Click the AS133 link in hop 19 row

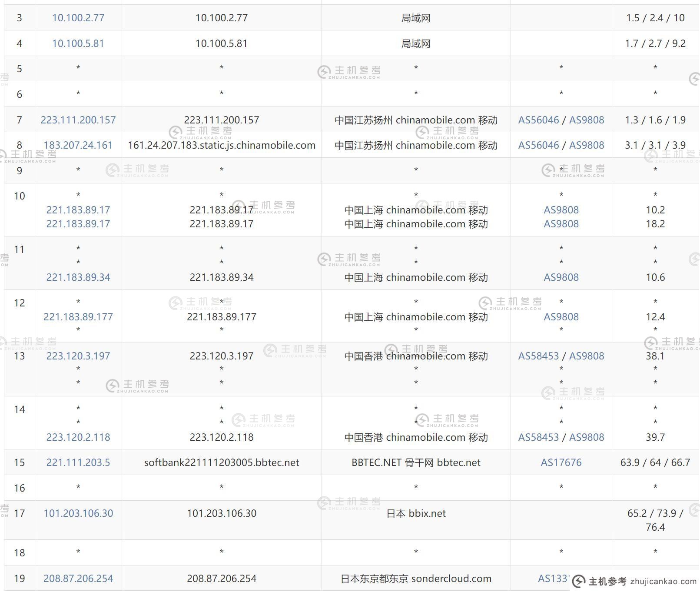click(554, 579)
